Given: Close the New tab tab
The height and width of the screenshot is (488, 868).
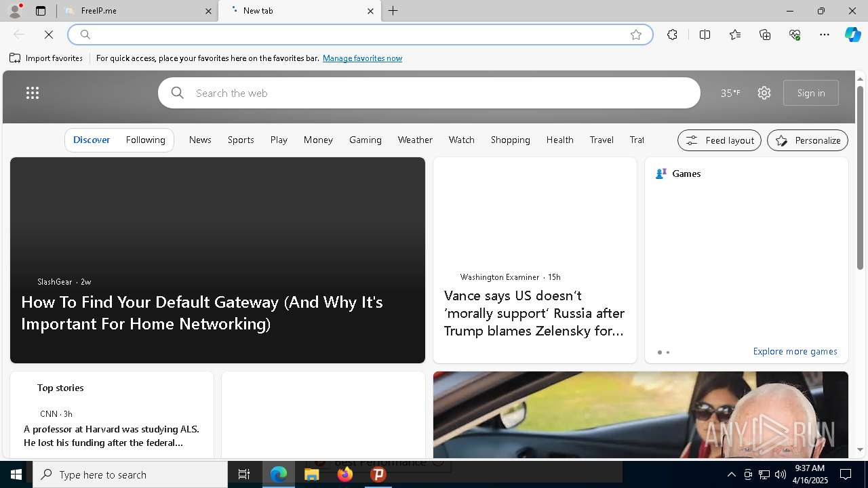Looking at the screenshot, I should [x=370, y=11].
